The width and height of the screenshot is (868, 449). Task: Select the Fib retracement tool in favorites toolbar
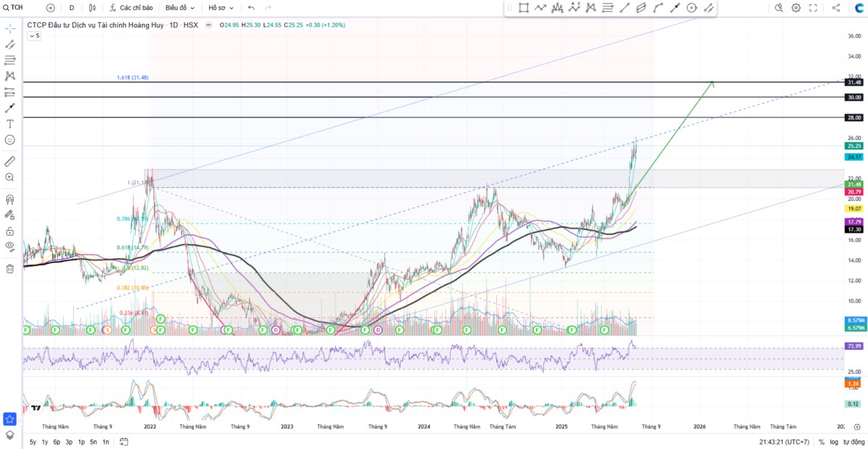608,8
